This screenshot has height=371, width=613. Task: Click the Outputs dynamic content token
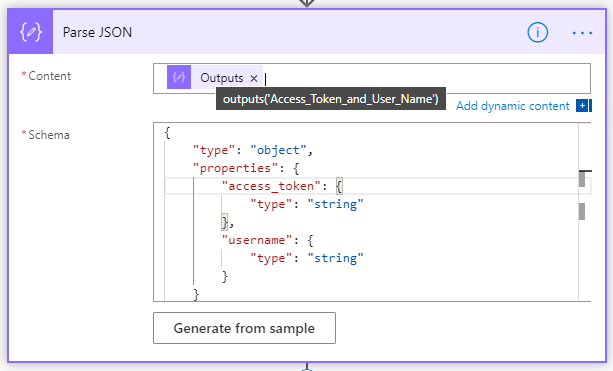point(215,77)
